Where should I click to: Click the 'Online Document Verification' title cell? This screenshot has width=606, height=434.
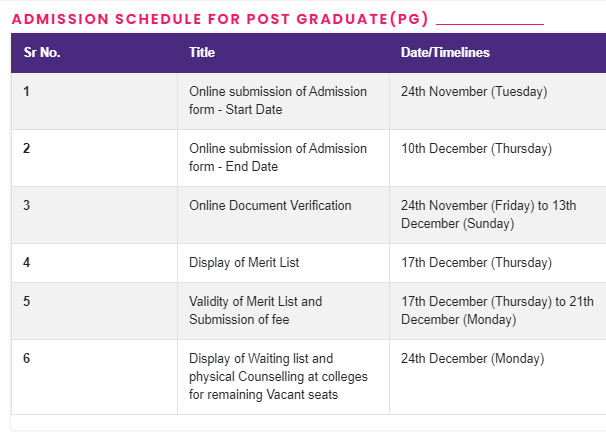(270, 206)
